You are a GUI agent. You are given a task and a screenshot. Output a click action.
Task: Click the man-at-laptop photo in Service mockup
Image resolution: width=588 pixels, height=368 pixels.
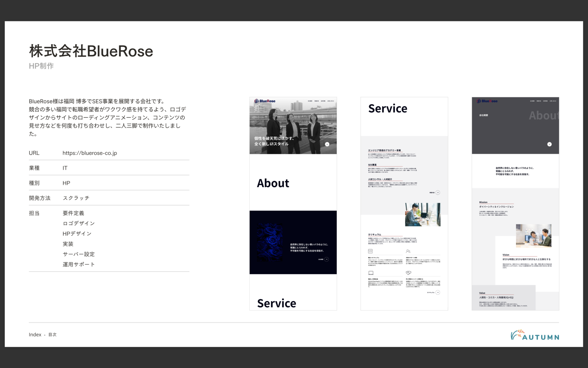coord(423,214)
